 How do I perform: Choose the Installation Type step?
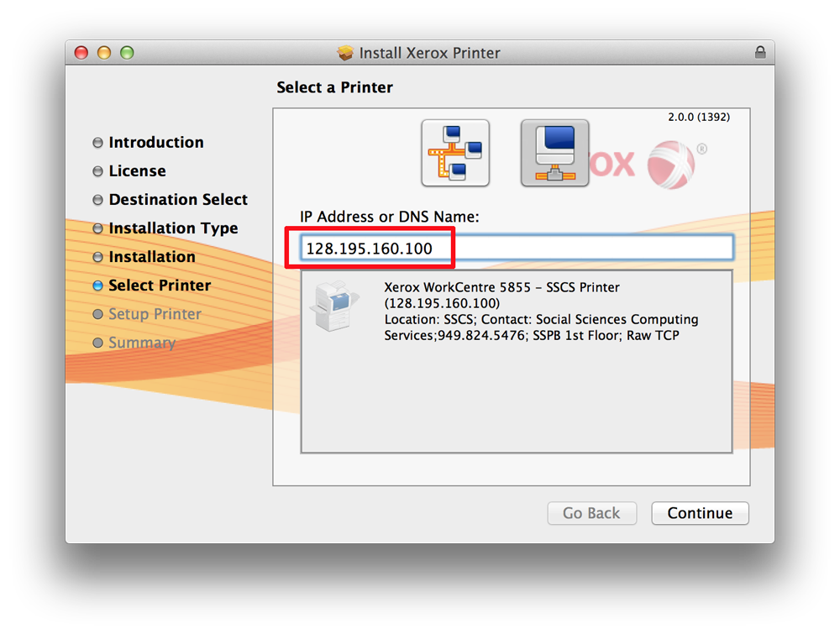tap(173, 228)
